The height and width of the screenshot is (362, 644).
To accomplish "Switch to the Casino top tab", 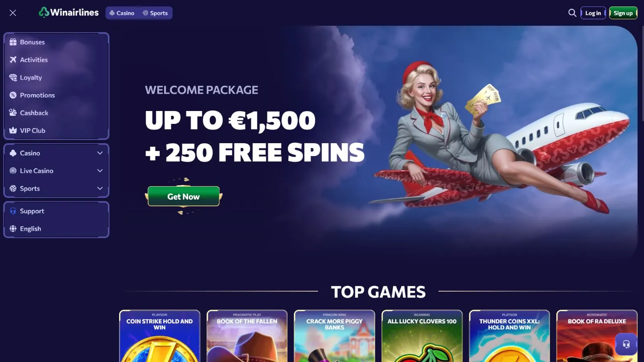I will click(122, 13).
